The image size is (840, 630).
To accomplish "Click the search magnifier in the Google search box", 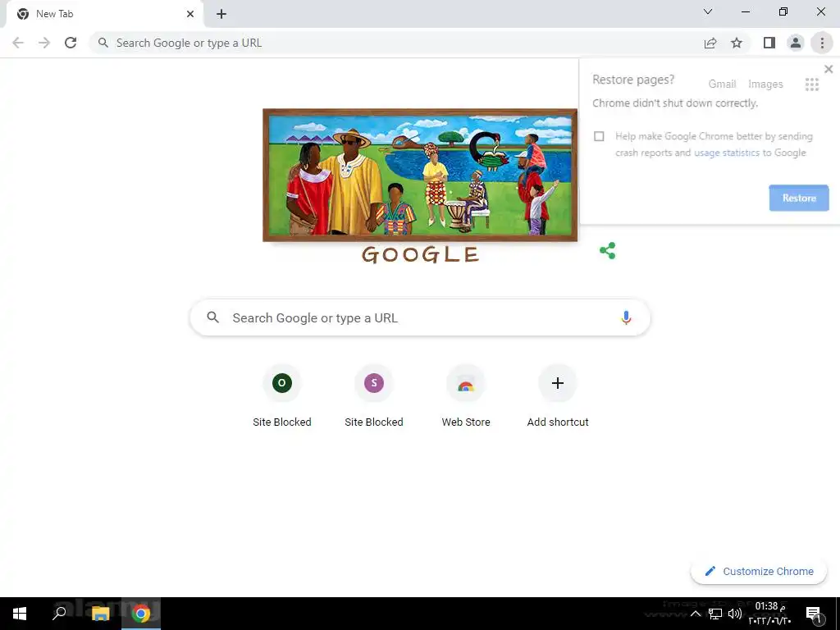I will tap(212, 317).
